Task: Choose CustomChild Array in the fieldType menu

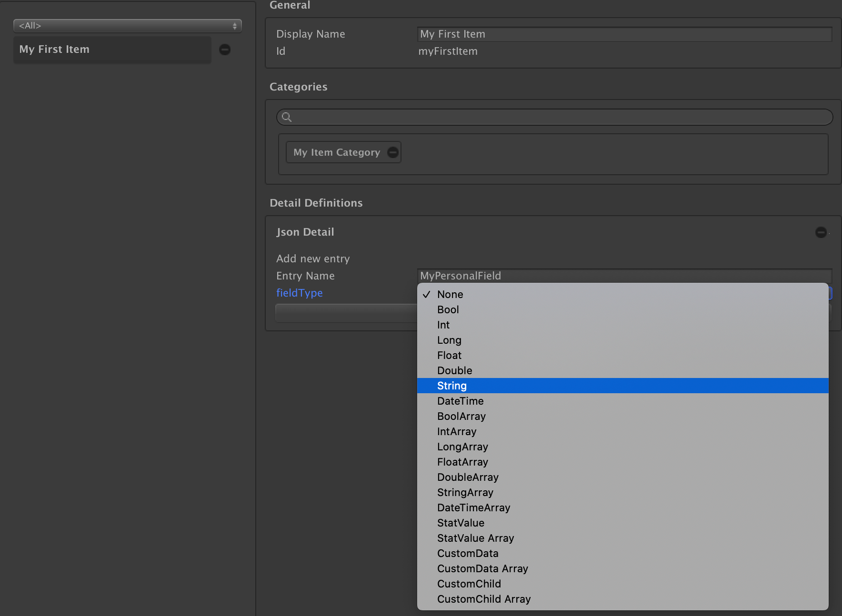Action: click(x=623, y=599)
